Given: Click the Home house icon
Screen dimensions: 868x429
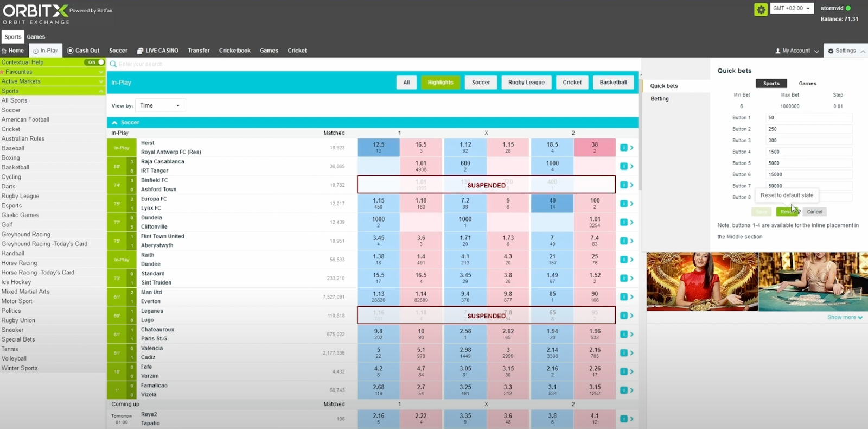Looking at the screenshot, I should tap(4, 51).
